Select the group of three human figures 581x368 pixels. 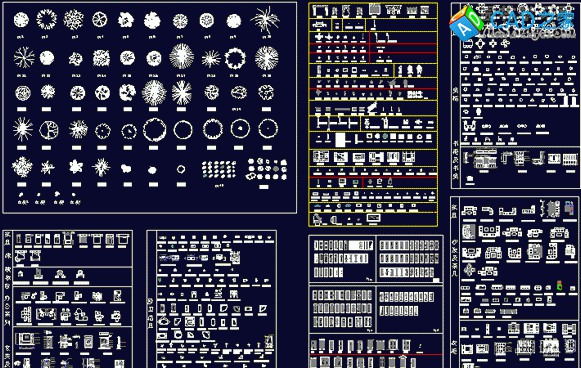(x=409, y=70)
